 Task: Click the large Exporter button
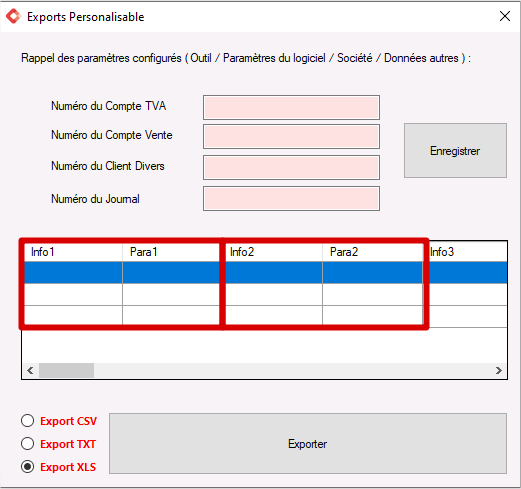click(x=308, y=444)
